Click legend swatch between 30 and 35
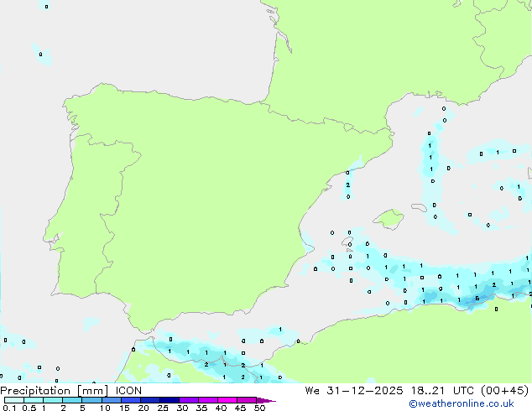 (189, 400)
